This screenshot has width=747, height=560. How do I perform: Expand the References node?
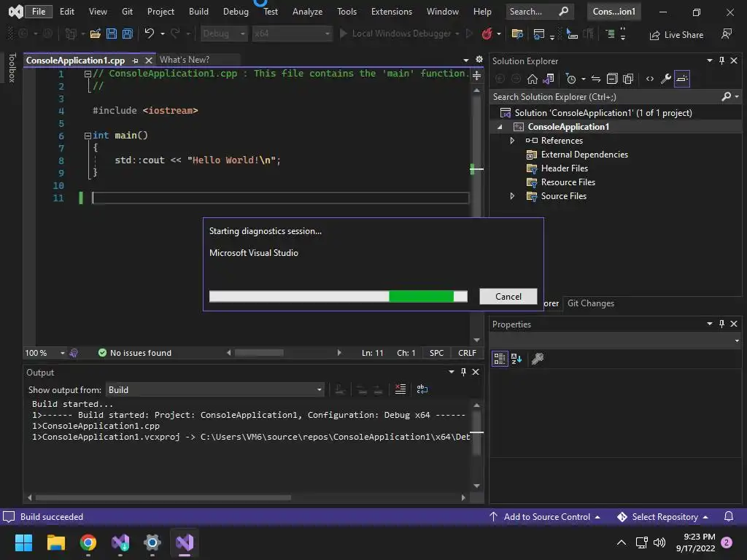[512, 141]
